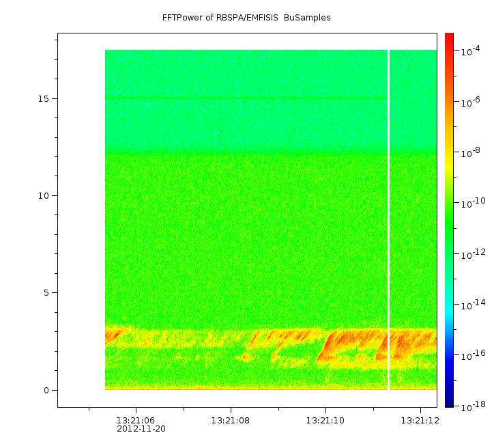Click the horizontal line at 15 in spectrogram

(x=246, y=98)
